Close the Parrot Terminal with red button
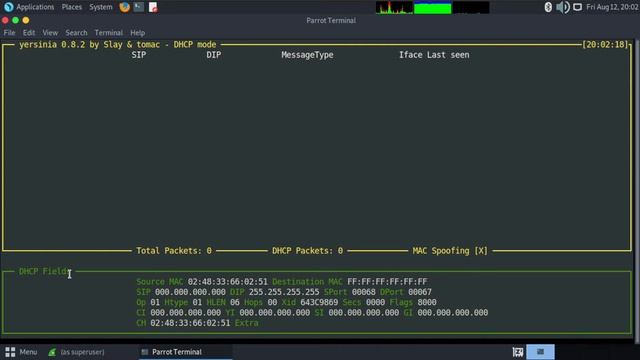640x360 pixels. coord(5,20)
